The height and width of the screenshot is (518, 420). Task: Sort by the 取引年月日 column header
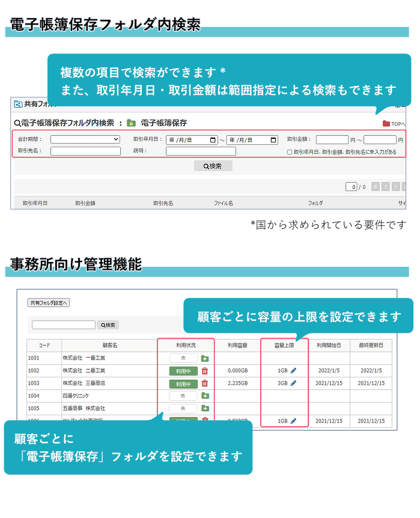click(x=35, y=204)
